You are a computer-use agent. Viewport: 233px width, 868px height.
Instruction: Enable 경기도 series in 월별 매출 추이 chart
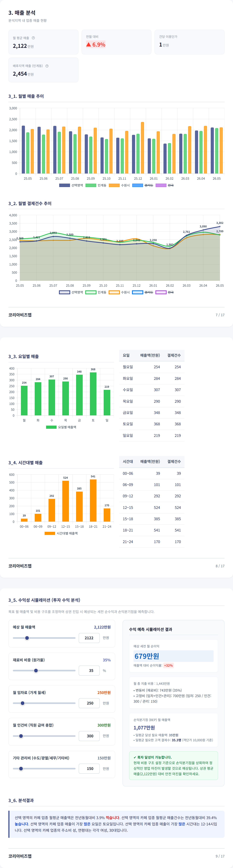click(143, 185)
